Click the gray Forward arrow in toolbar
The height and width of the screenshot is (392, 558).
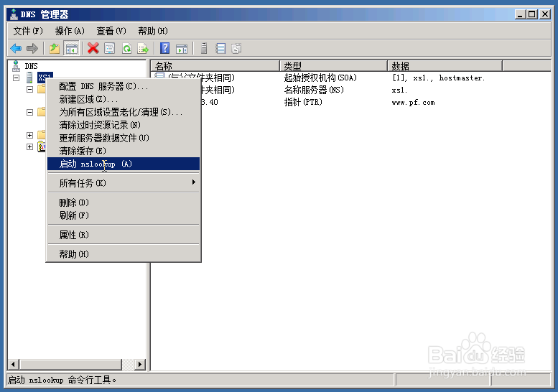point(32,48)
